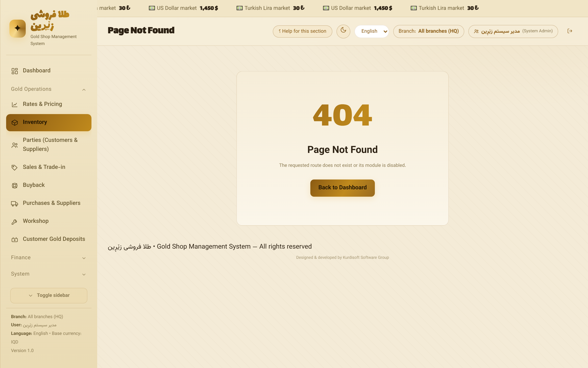Click the 1,450 $ value after the first Turkish Lira market

pos(383,8)
